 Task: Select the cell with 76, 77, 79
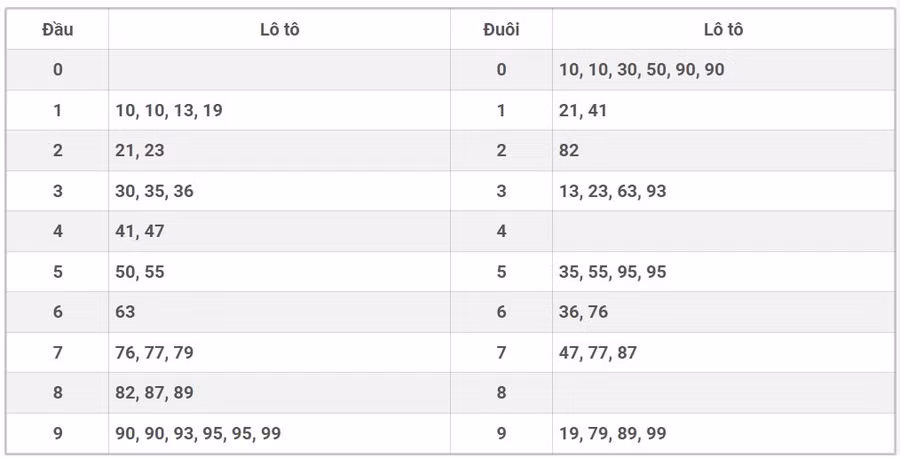click(x=155, y=352)
